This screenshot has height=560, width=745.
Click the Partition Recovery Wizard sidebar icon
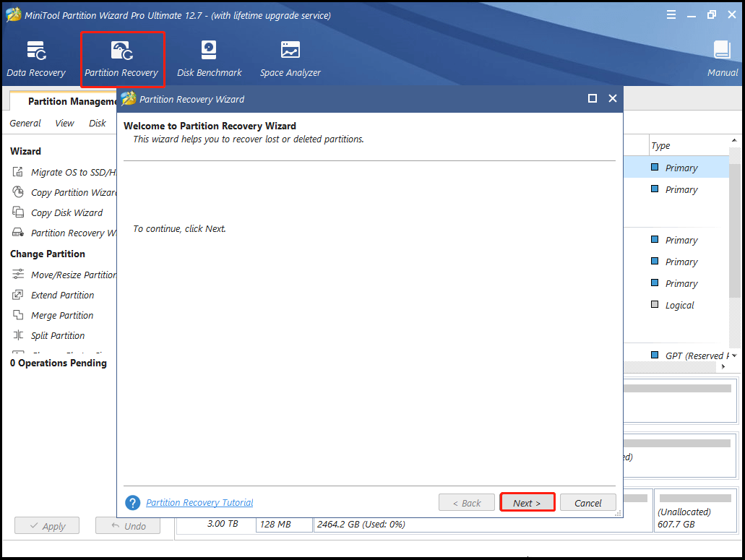click(x=17, y=233)
